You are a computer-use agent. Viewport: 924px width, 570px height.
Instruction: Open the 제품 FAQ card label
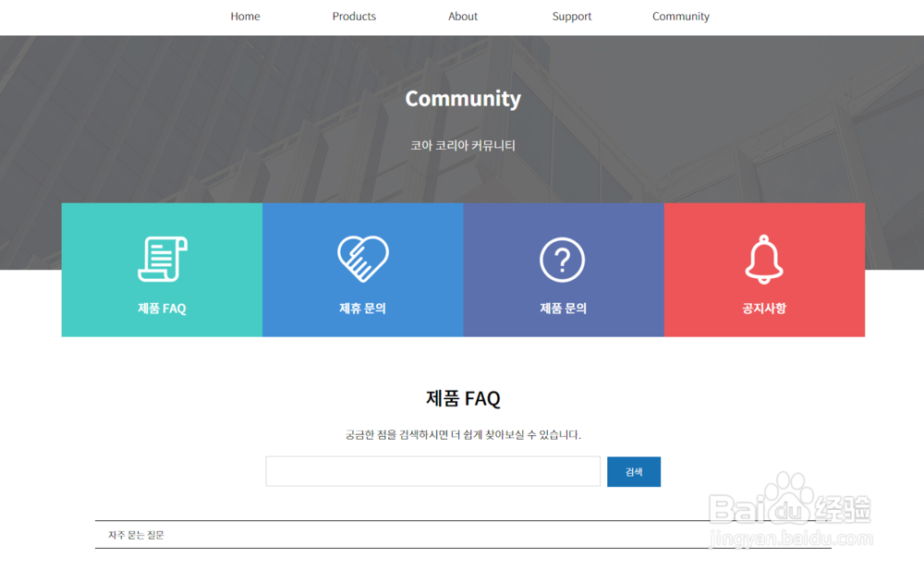[x=162, y=309]
